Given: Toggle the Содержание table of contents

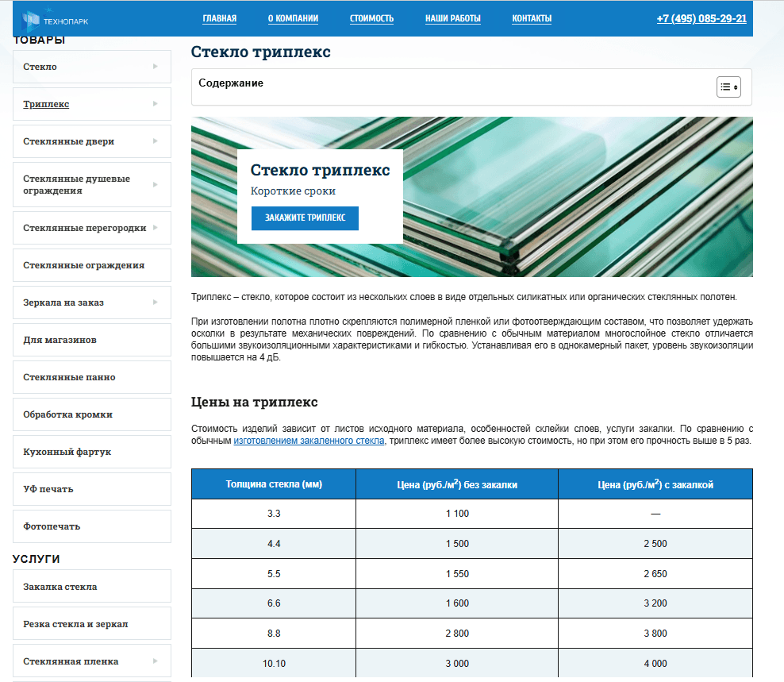Looking at the screenshot, I should coord(728,87).
